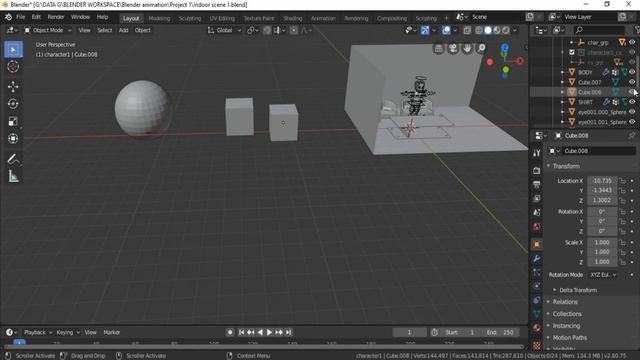Hide Cube.007 with its eye icon

[x=632, y=82]
